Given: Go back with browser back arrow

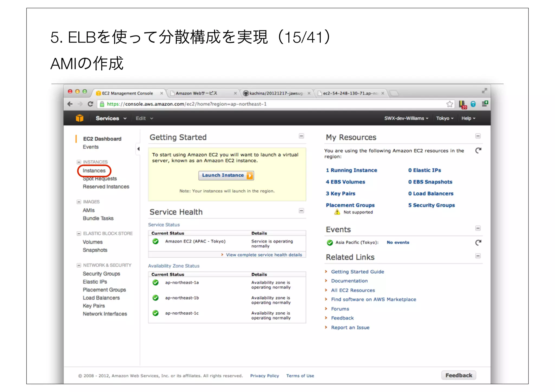Looking at the screenshot, I should click(x=70, y=104).
